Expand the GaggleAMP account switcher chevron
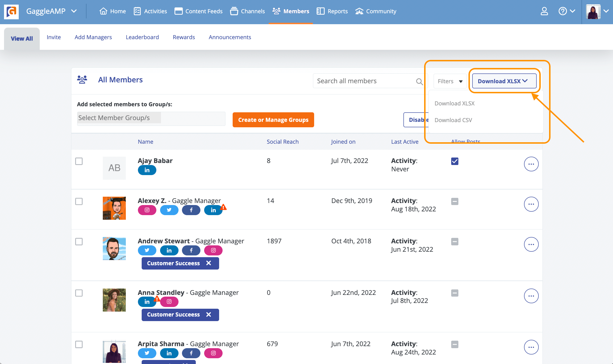 pyautogui.click(x=74, y=11)
